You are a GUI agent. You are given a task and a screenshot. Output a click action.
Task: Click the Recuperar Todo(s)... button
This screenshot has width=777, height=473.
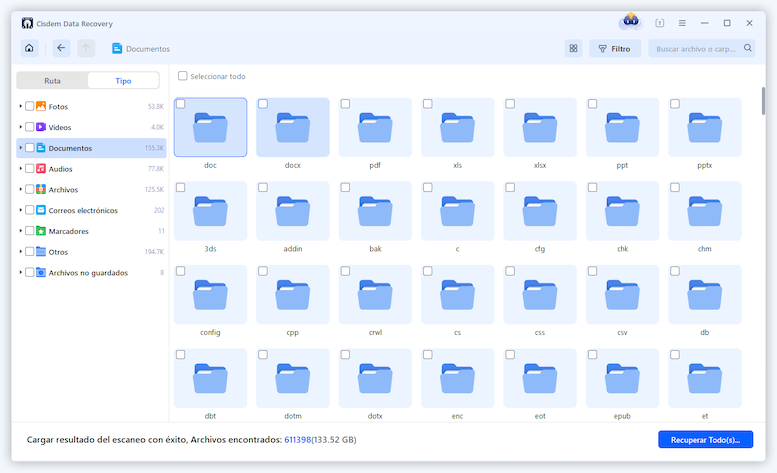[705, 440]
